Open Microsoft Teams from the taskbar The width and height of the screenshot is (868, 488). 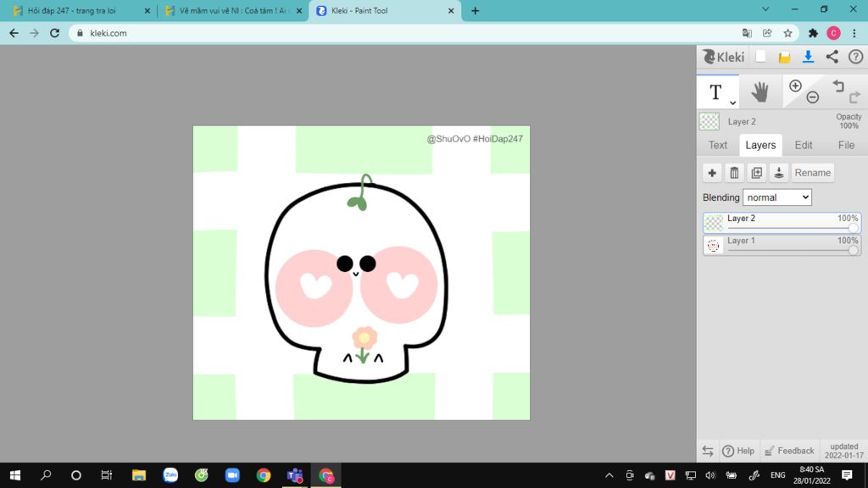294,475
